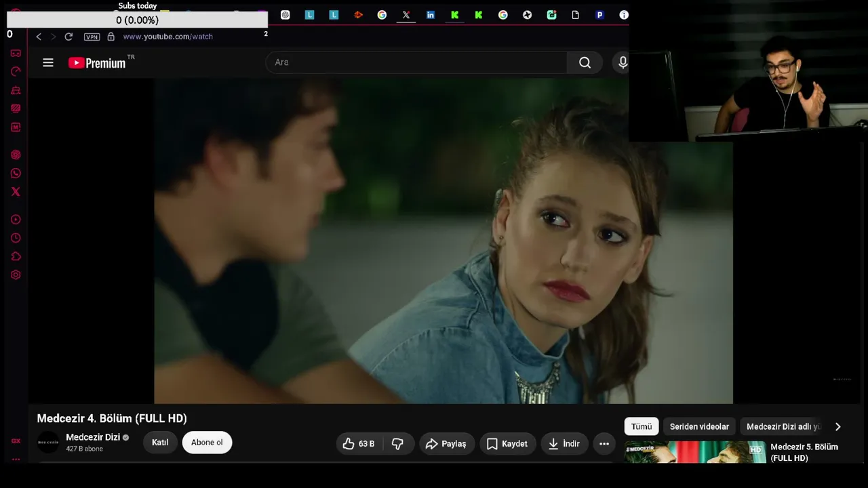Viewport: 868px width, 488px height.
Task: Open browsing History clock in sidebar
Action: 16,238
